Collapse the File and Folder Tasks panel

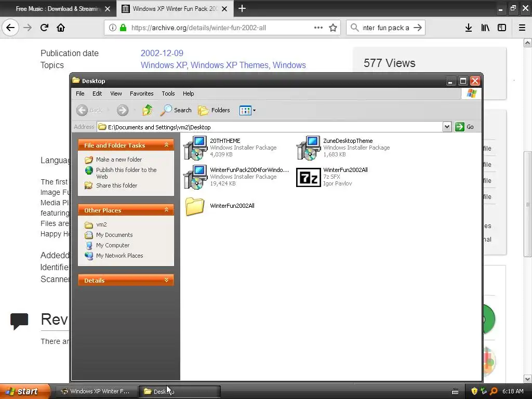166,145
